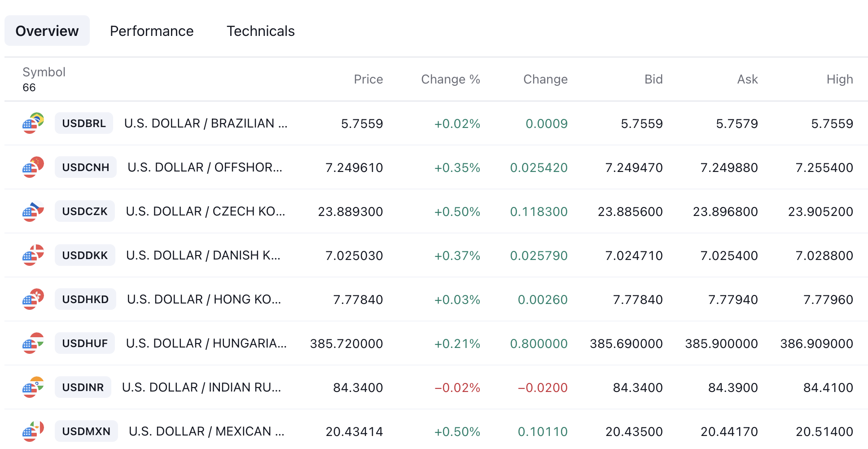
Task: Click USDMXN high value 20.51400
Action: point(824,431)
